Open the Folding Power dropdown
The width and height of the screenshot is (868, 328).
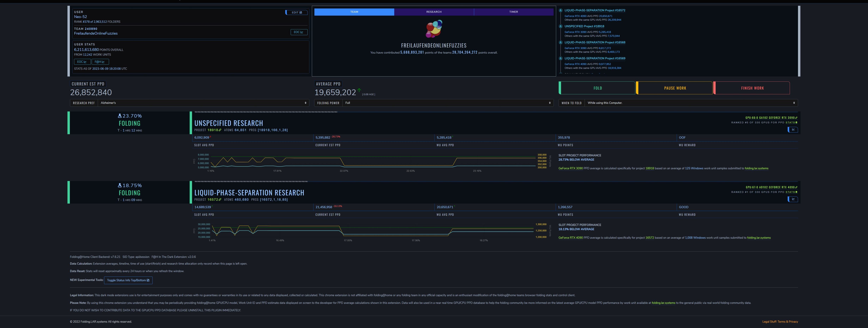pos(448,103)
